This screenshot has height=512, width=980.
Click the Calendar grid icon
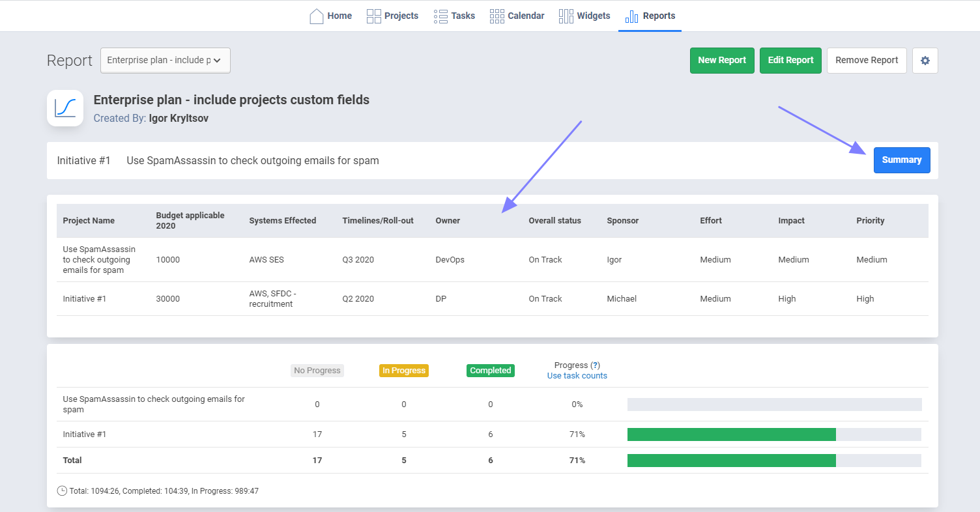point(497,16)
